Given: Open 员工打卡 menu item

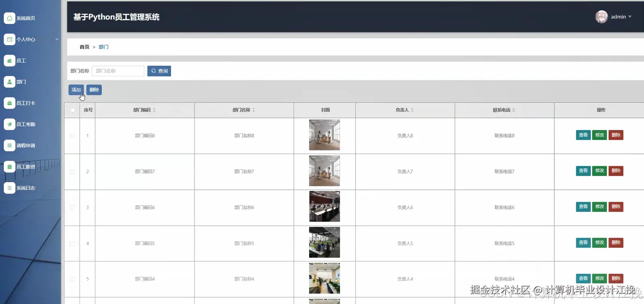Looking at the screenshot, I should pyautogui.click(x=26, y=103).
